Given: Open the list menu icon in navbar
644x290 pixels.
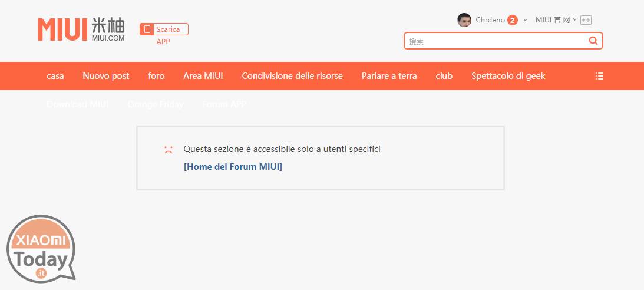Looking at the screenshot, I should 599,76.
